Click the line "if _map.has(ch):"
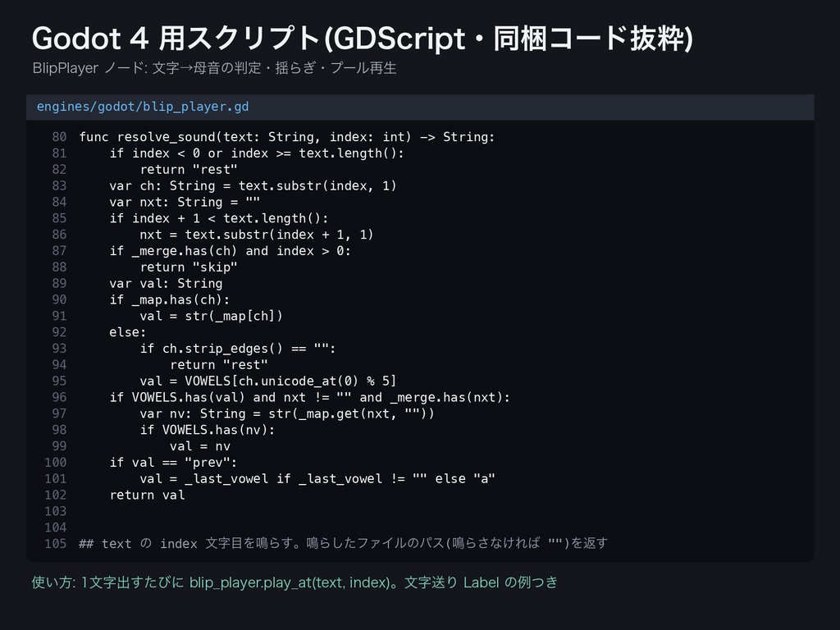 (x=169, y=299)
